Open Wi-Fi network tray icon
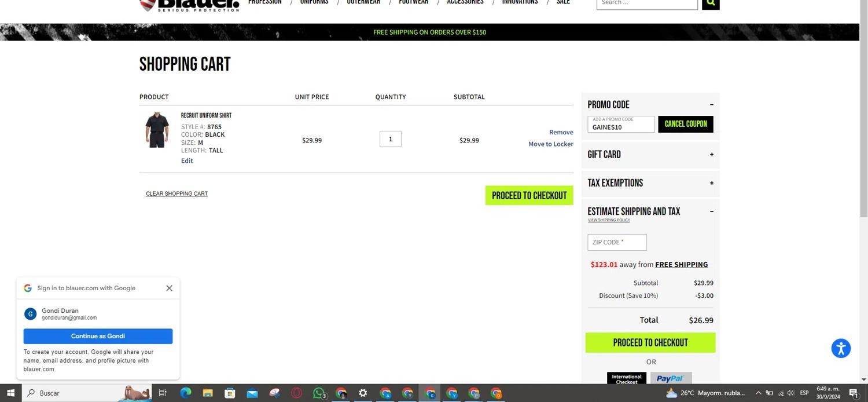The width and height of the screenshot is (868, 402). coord(781,393)
